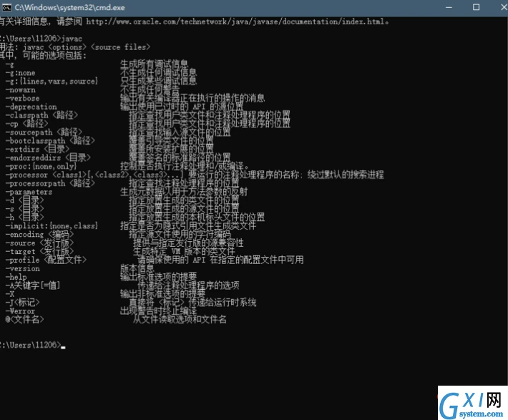Click the '-help' option text
508x420 pixels.
pyautogui.click(x=16, y=277)
